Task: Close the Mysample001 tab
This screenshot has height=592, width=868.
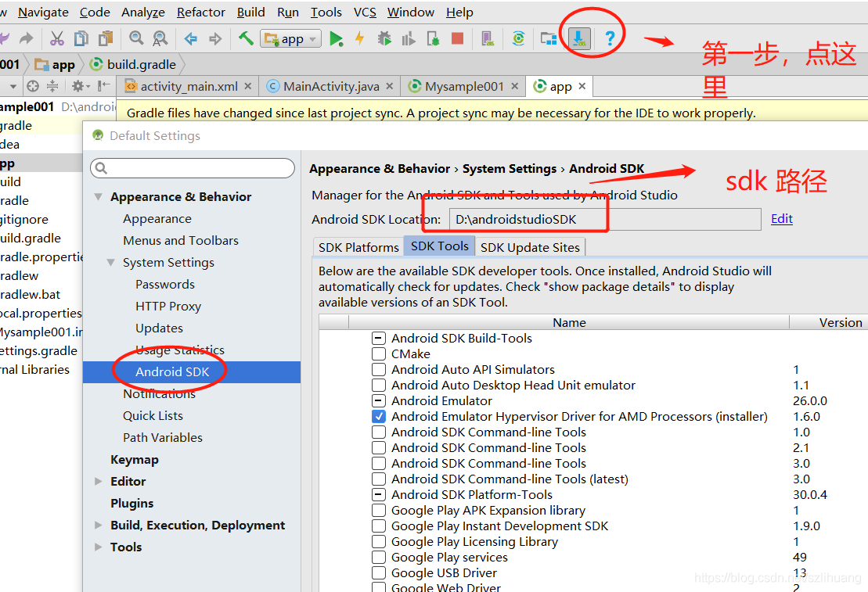Action: click(515, 86)
